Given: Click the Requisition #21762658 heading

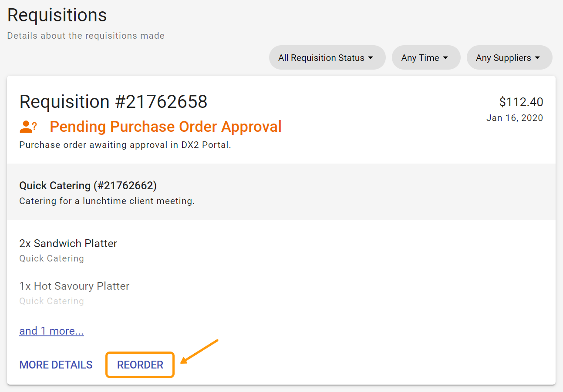Looking at the screenshot, I should point(113,102).
